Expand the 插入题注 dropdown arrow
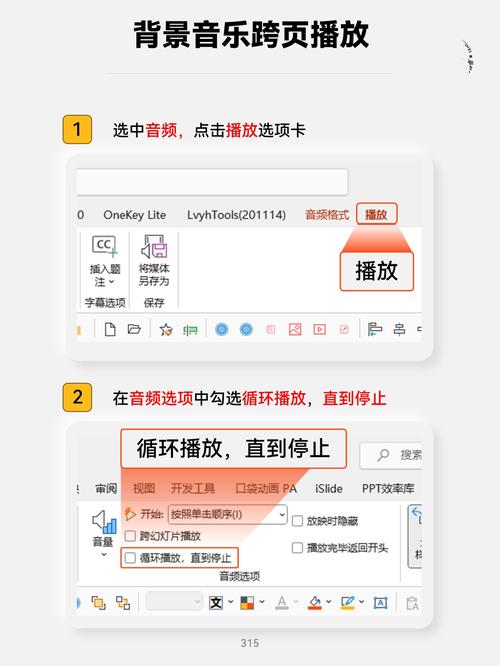500x666 pixels. (x=111, y=282)
